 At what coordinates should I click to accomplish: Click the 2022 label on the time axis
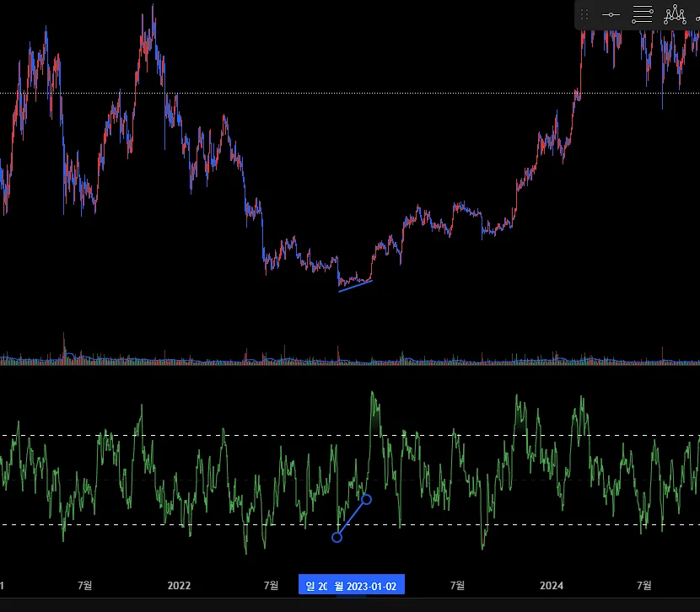179,586
